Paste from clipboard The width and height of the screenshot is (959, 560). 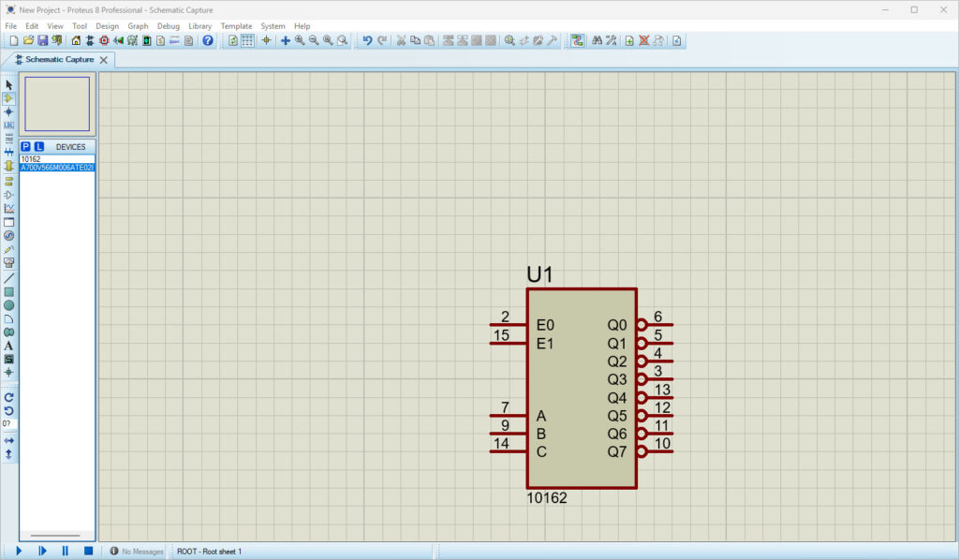pyautogui.click(x=429, y=41)
